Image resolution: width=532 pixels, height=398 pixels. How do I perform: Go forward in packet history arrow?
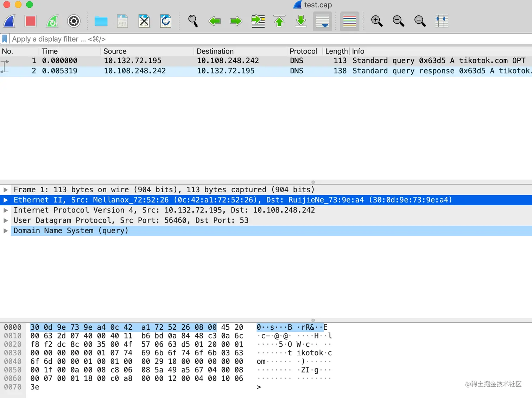(236, 21)
